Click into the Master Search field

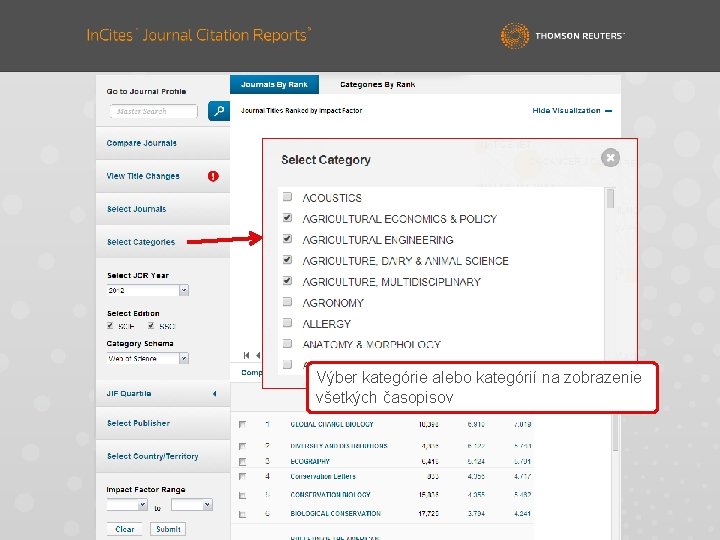click(153, 111)
